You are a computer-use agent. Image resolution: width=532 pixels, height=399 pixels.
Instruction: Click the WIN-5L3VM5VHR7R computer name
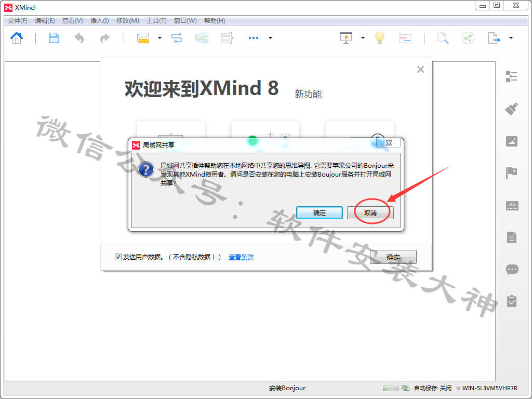point(490,388)
